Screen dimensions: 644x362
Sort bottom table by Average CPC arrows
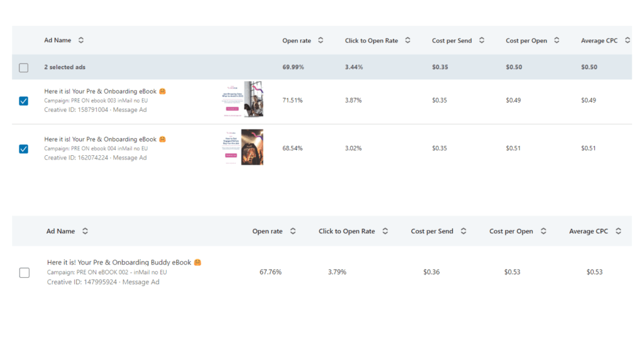click(618, 231)
